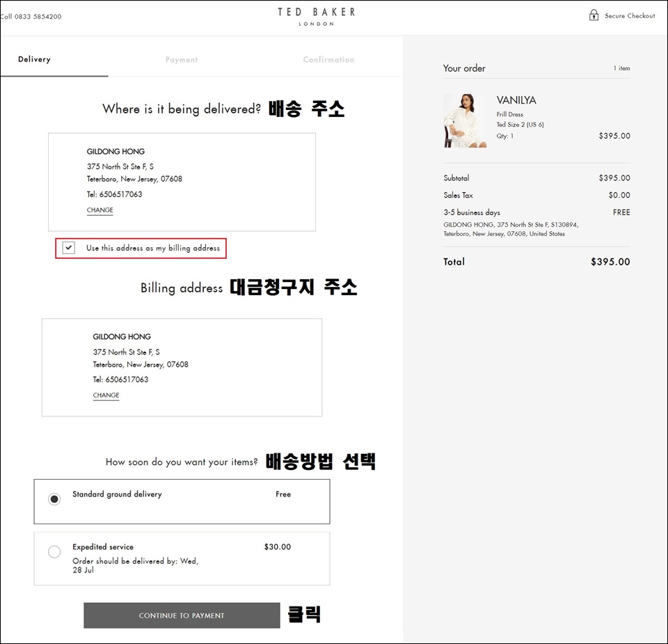The width and height of the screenshot is (668, 644).
Task: Click the '3-5 business days' shipping line
Action: [472, 212]
